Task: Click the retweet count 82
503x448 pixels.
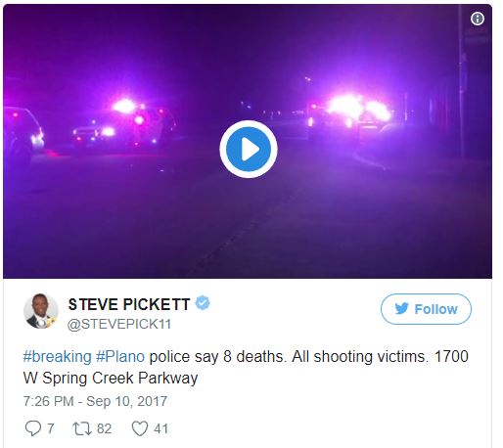Action: (x=105, y=428)
